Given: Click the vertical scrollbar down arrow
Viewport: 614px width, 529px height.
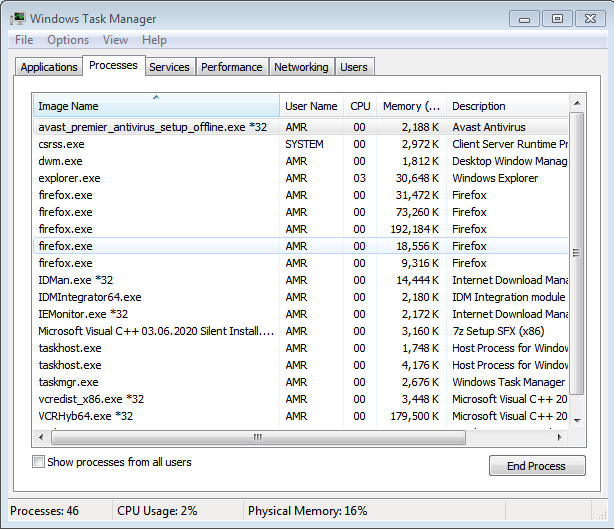Looking at the screenshot, I should pyautogui.click(x=577, y=421).
